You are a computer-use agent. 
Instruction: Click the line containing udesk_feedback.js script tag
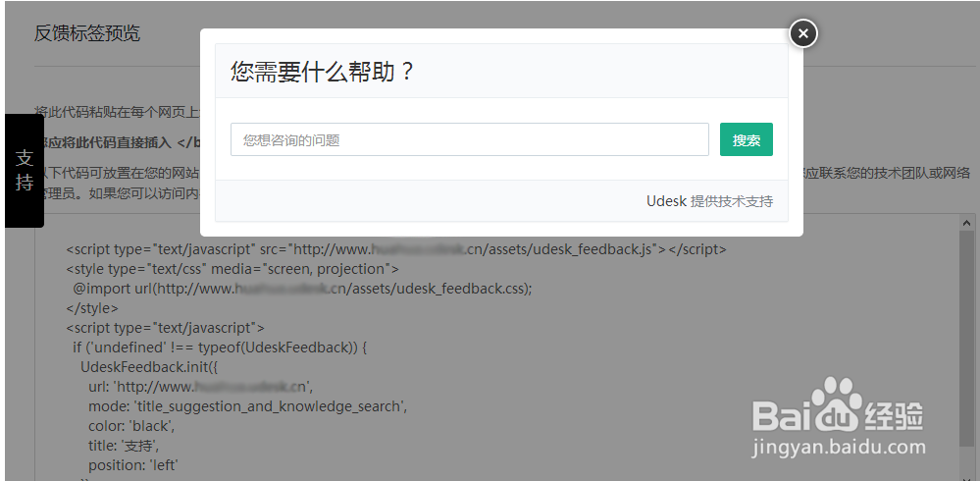tap(396, 249)
